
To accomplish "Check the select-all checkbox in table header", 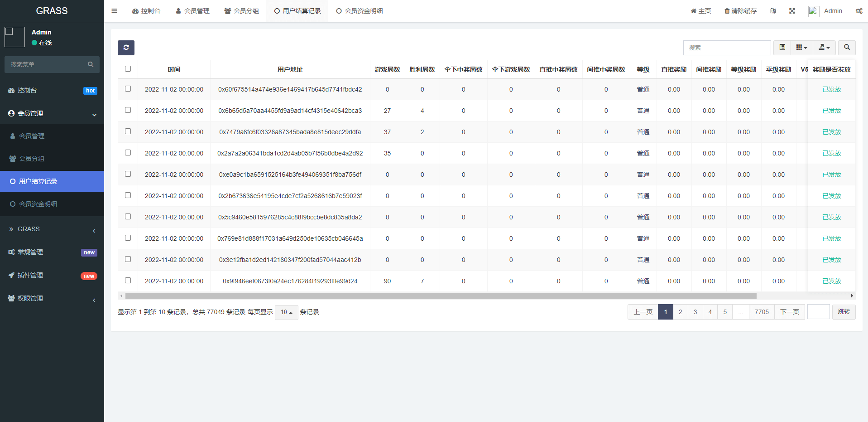I will point(128,69).
